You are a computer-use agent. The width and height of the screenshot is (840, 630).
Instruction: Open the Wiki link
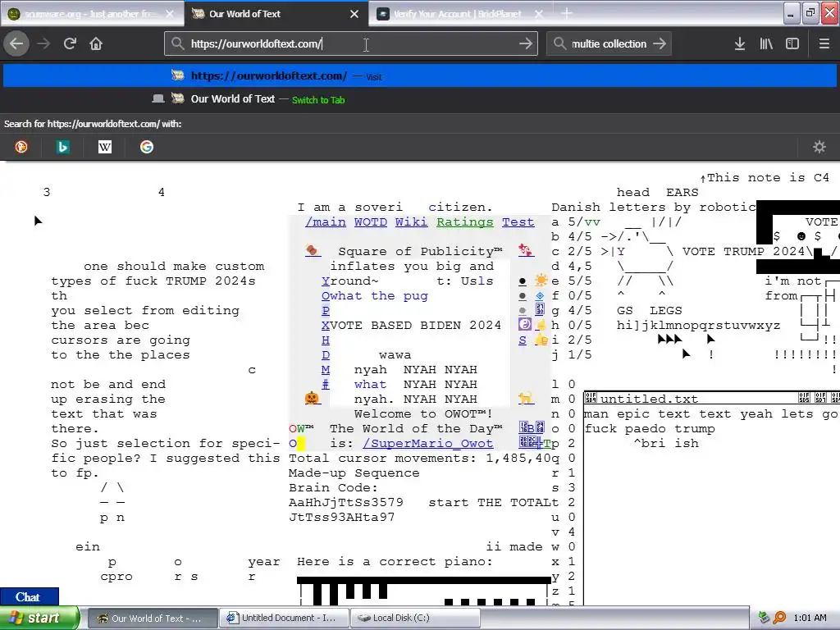click(412, 221)
